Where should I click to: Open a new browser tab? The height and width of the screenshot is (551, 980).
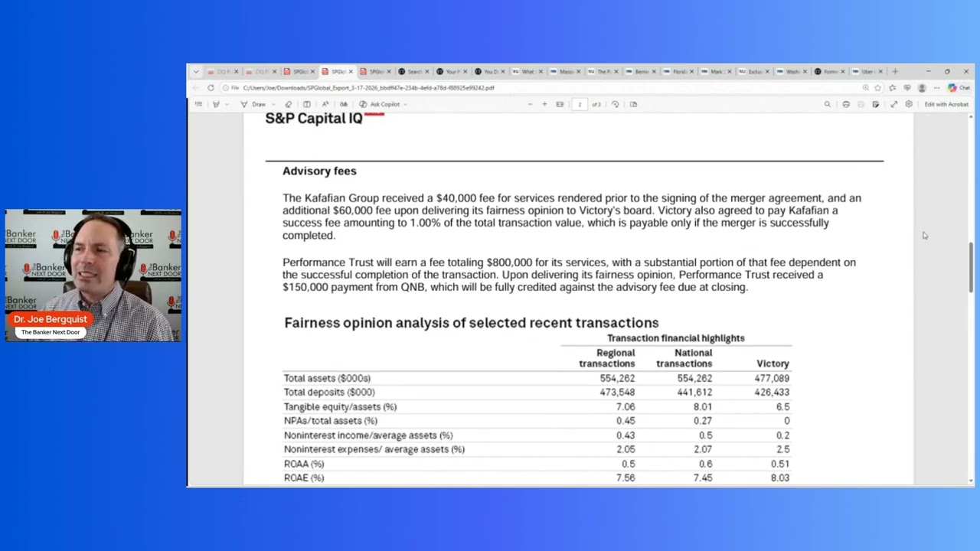pyautogui.click(x=895, y=71)
